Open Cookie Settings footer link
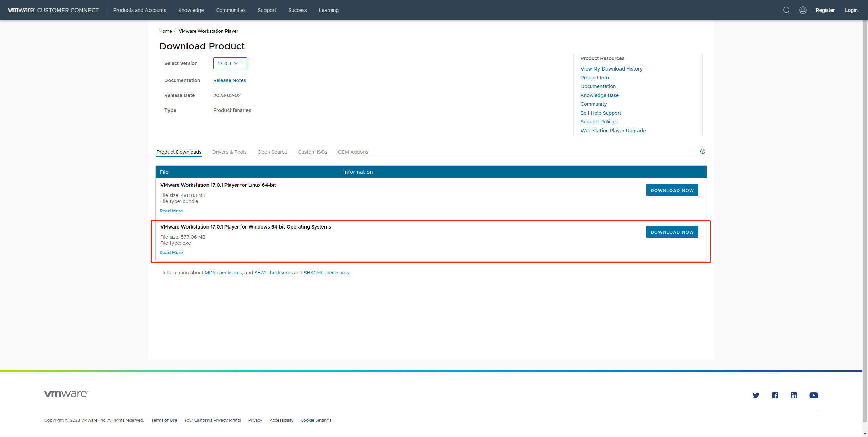 point(316,420)
